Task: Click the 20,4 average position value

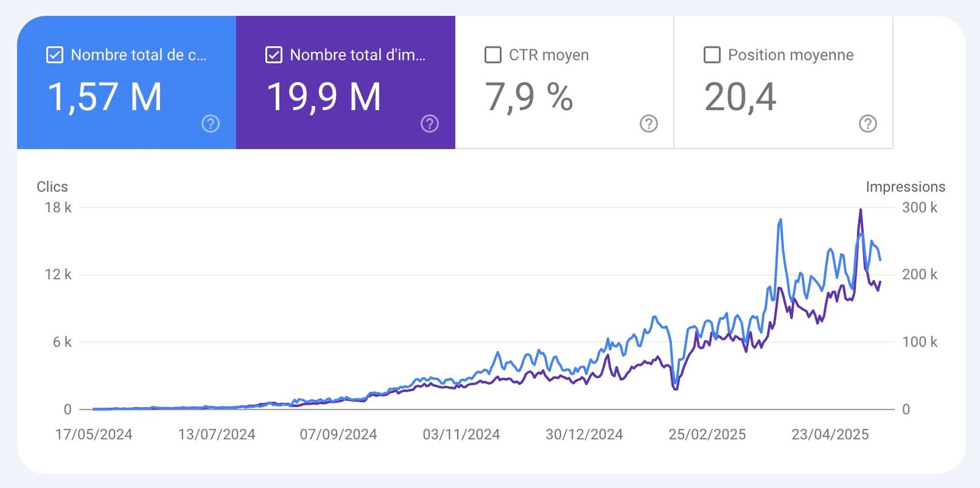Action: coord(740,97)
